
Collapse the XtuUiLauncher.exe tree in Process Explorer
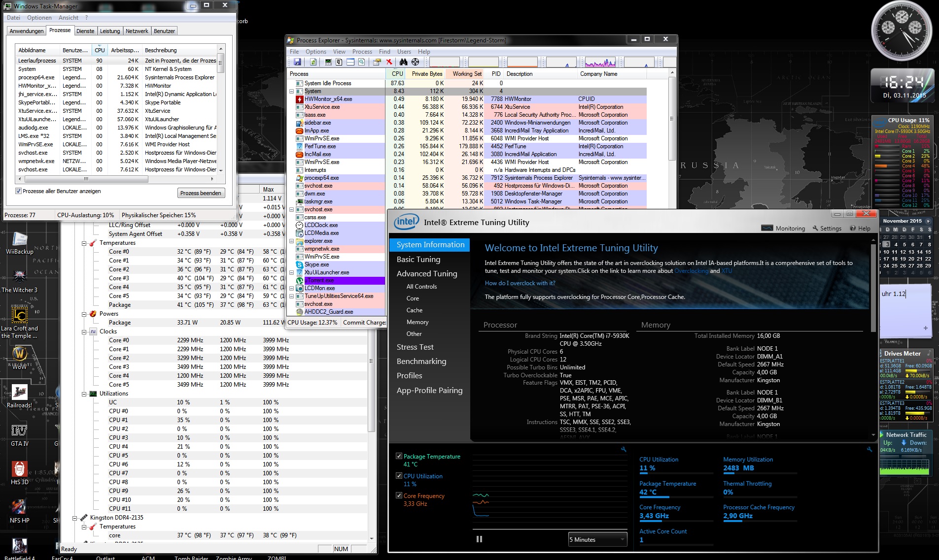coord(291,272)
